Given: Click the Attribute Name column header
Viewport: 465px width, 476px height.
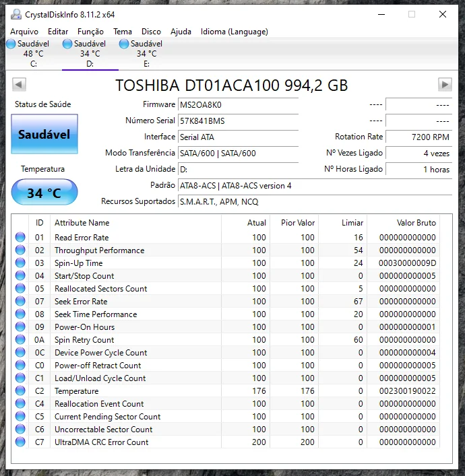Looking at the screenshot, I should click(x=82, y=223).
